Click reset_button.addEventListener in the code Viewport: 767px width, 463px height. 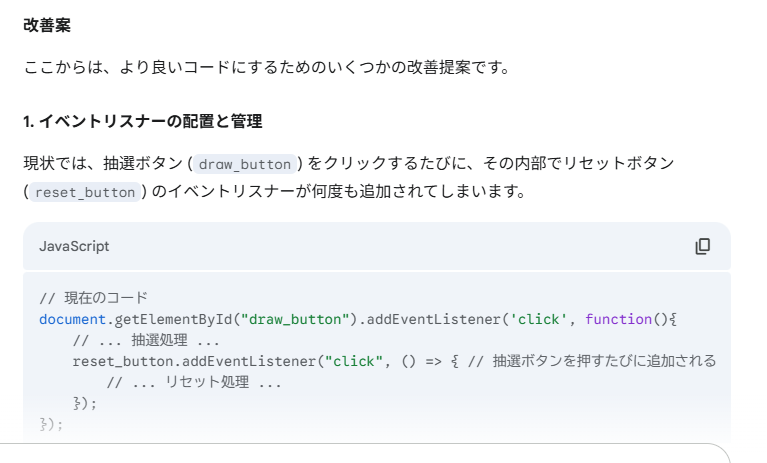tap(194, 361)
